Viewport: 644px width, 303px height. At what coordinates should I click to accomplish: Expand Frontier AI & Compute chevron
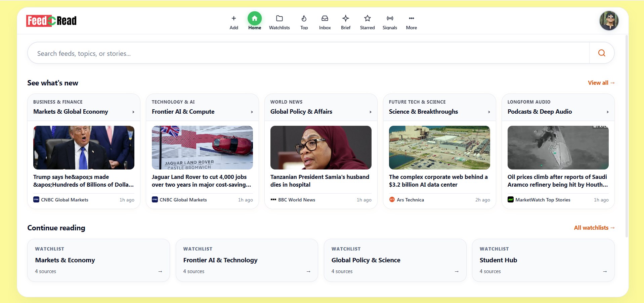pos(252,112)
